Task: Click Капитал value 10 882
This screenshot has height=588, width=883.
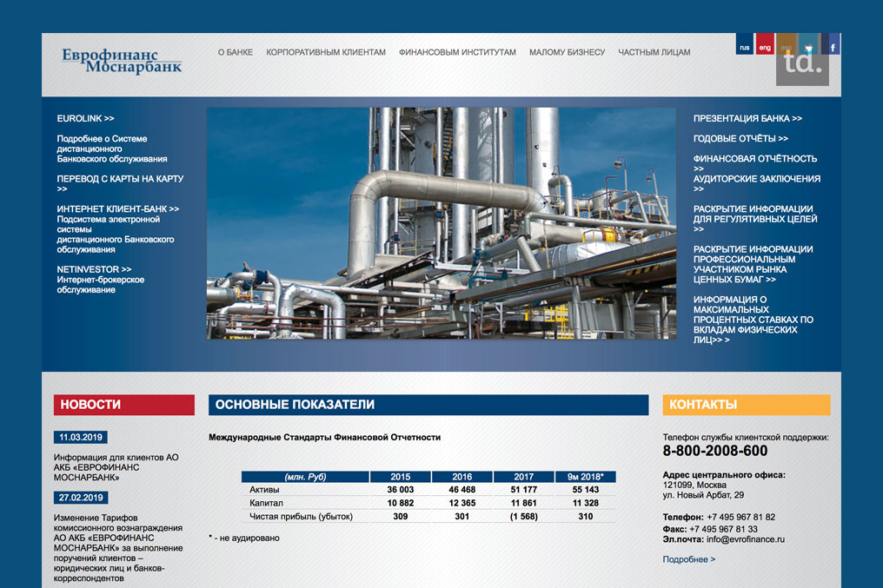Action: [x=401, y=503]
